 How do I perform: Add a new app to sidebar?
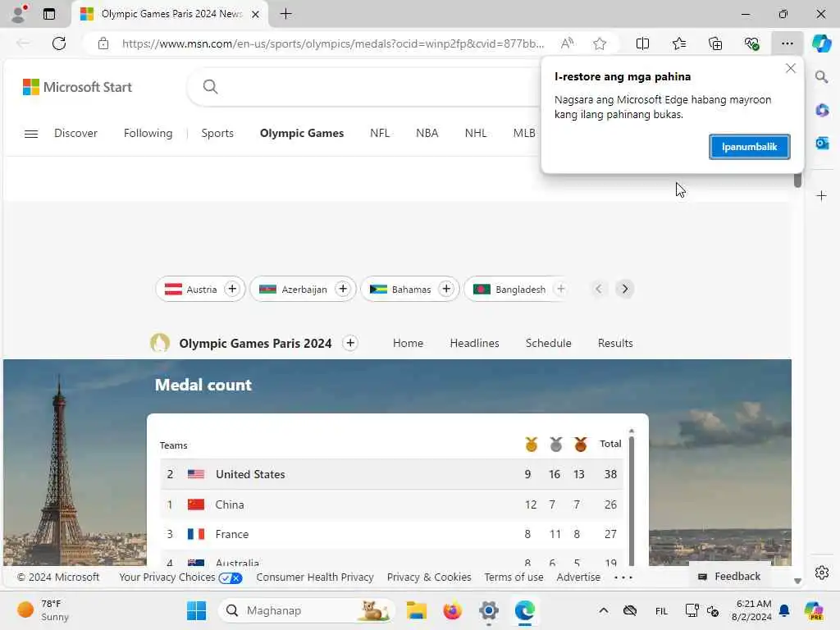[x=822, y=195]
